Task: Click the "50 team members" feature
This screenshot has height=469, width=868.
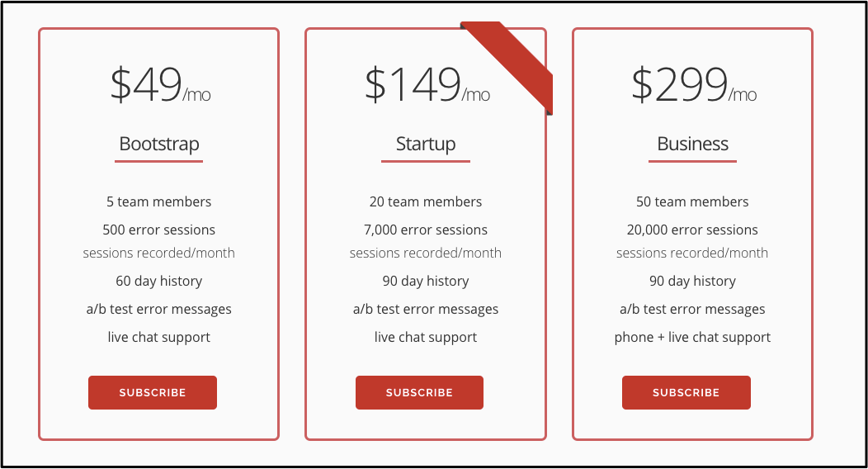Action: point(692,201)
